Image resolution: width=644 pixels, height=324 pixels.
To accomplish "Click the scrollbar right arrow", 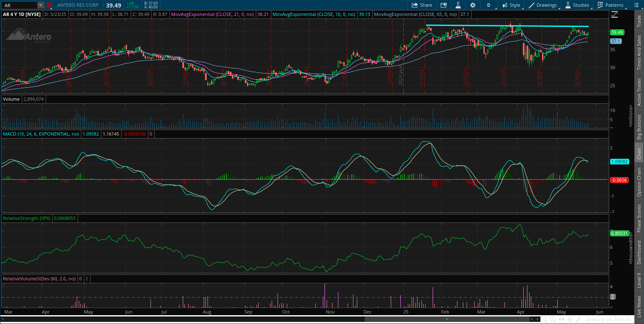I will click(538, 319).
